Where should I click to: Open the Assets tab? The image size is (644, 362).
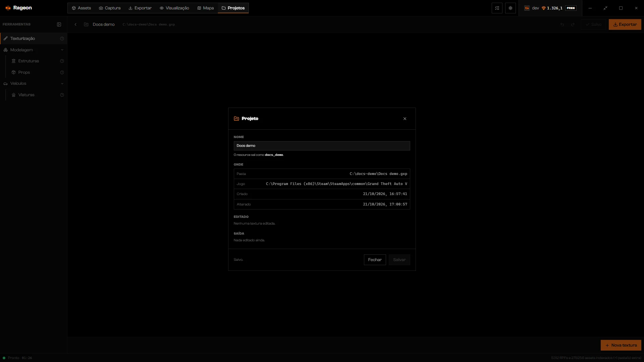click(x=82, y=8)
